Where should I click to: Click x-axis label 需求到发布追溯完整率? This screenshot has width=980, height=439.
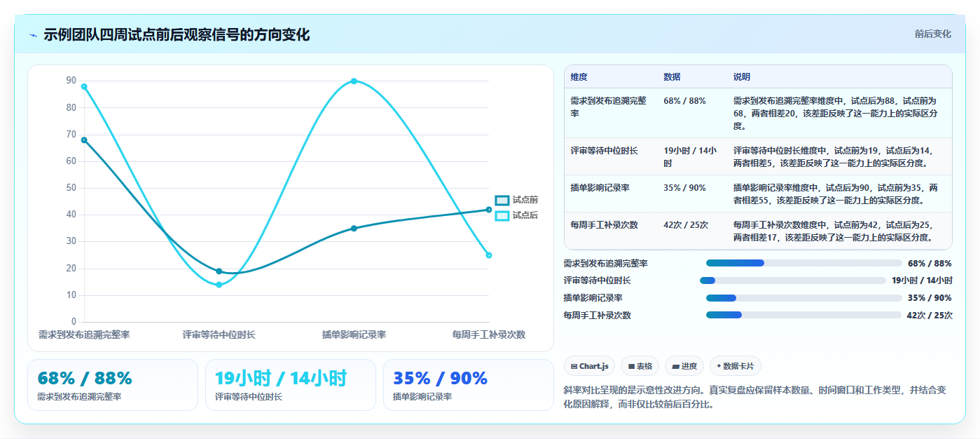(x=84, y=335)
